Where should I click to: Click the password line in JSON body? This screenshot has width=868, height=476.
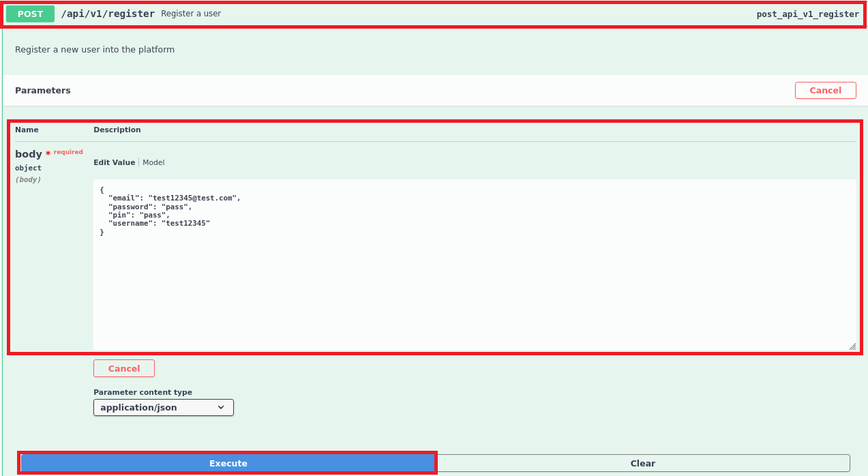150,207
